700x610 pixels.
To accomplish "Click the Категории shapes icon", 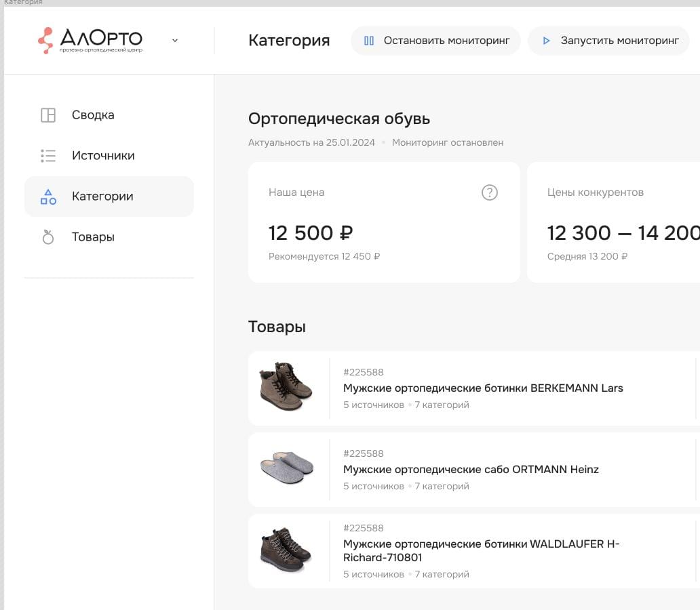I will 48,197.
